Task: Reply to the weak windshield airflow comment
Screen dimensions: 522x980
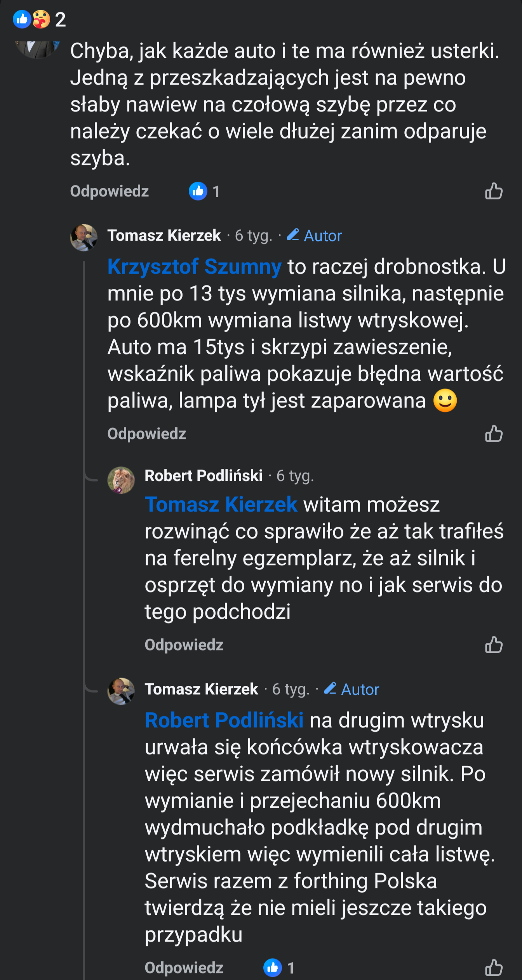Action: pyautogui.click(x=109, y=191)
